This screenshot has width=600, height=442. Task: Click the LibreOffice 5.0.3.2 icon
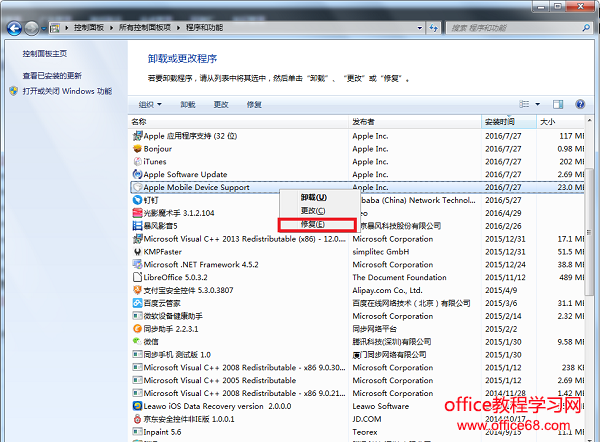point(137,277)
